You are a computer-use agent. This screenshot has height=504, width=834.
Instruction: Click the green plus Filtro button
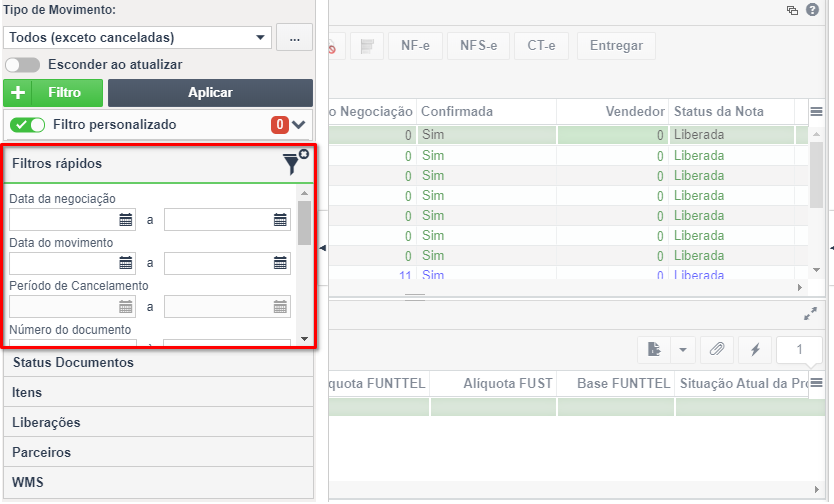pos(53,93)
